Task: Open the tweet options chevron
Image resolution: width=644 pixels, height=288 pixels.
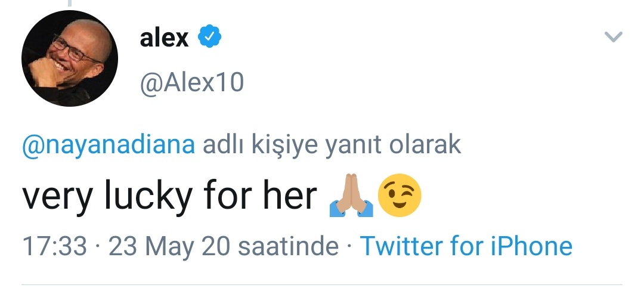Action: (x=614, y=37)
